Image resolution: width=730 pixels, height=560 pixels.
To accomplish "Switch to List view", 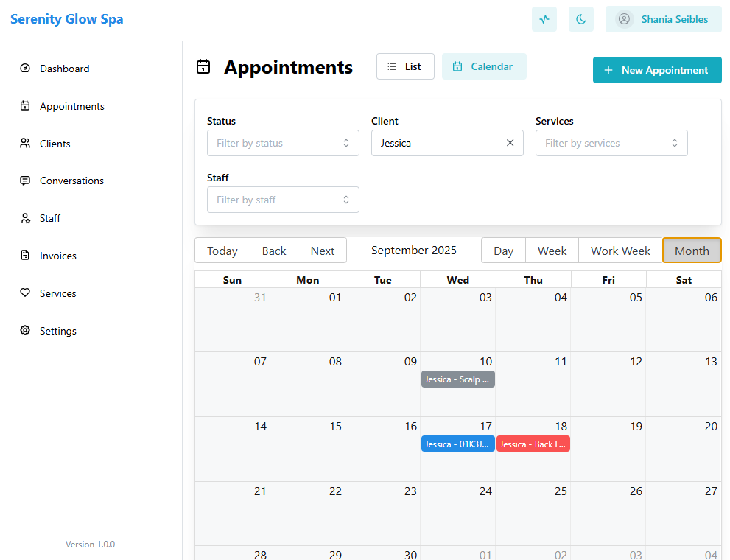I will (405, 66).
